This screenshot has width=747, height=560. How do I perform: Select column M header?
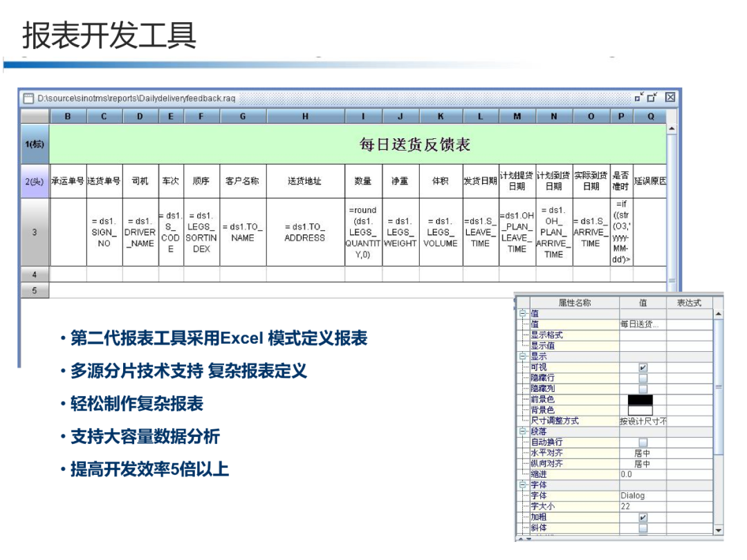(x=517, y=116)
